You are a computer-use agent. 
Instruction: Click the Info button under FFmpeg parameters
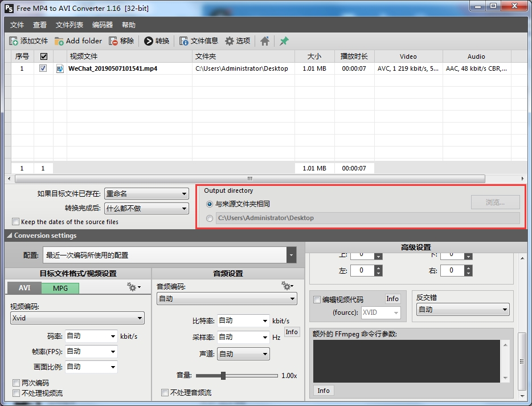324,391
